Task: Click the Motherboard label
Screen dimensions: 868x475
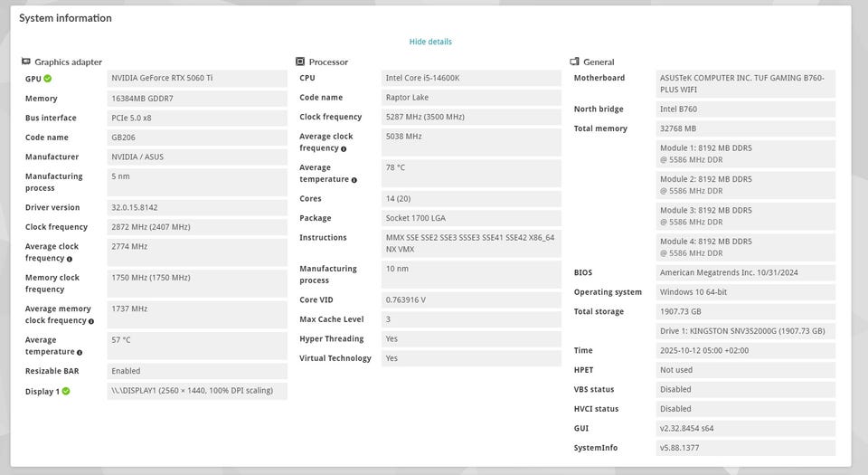Action: [x=599, y=78]
